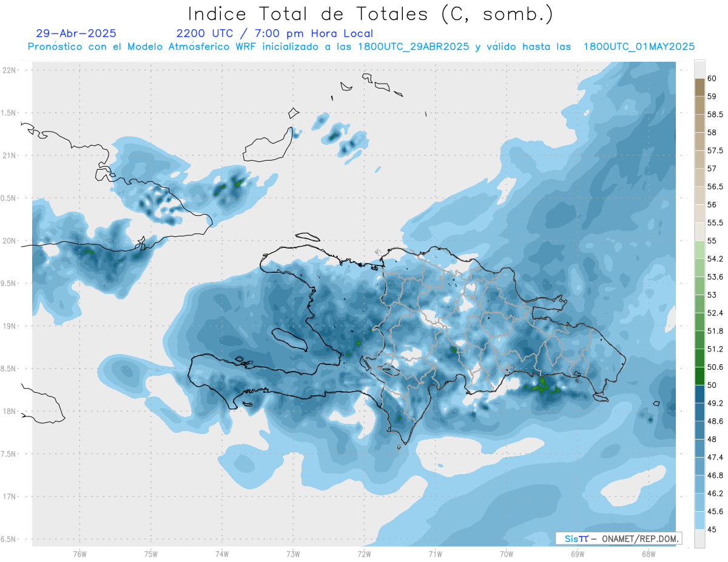Click the colorbar value "58.5"
The image size is (728, 562).
(x=715, y=115)
